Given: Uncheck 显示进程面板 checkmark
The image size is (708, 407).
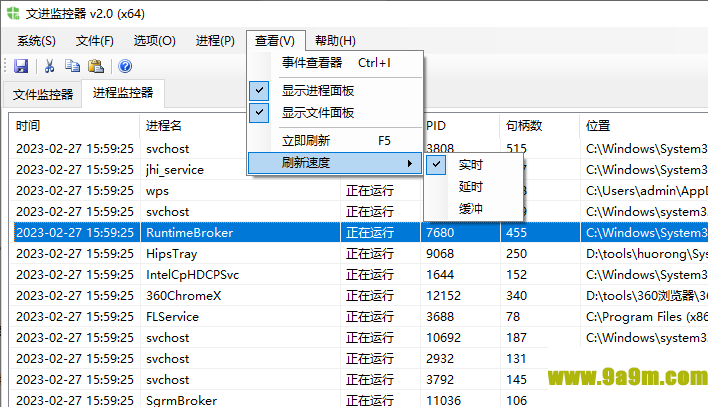Looking at the screenshot, I should coord(259,90).
